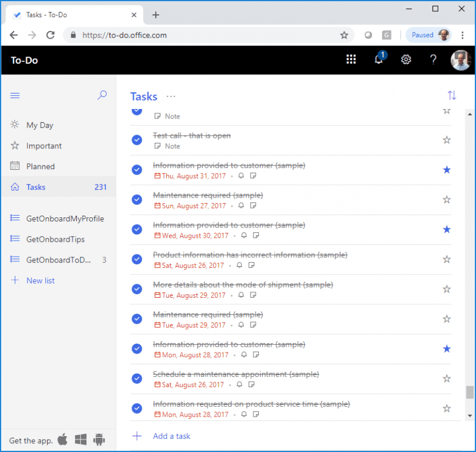Open the Tasks list options via ellipsis
The width and height of the screenshot is (476, 452).
tap(171, 97)
